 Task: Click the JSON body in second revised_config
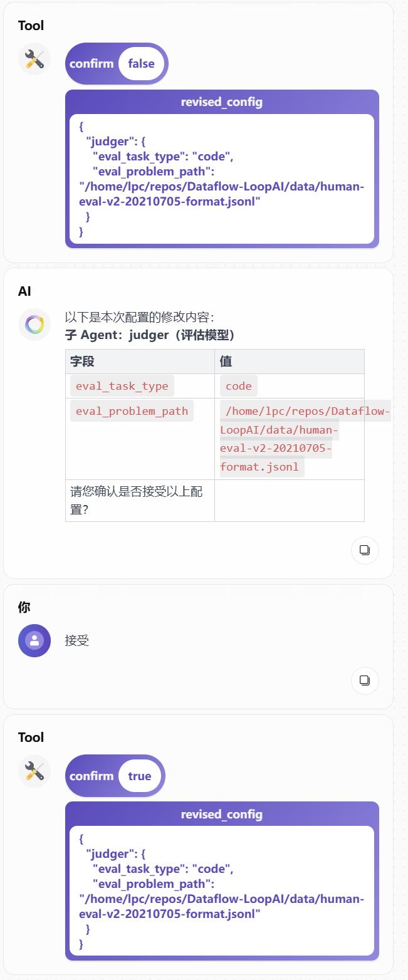click(222, 891)
